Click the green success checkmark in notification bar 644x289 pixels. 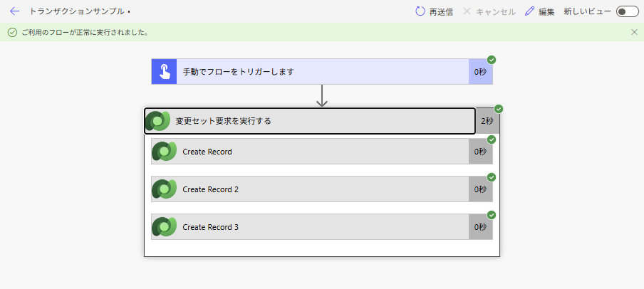point(12,32)
